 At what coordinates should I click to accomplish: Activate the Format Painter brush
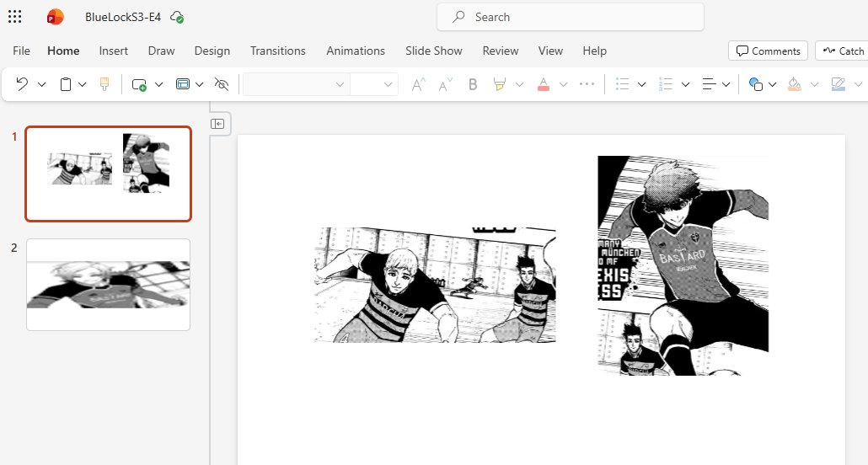[104, 84]
